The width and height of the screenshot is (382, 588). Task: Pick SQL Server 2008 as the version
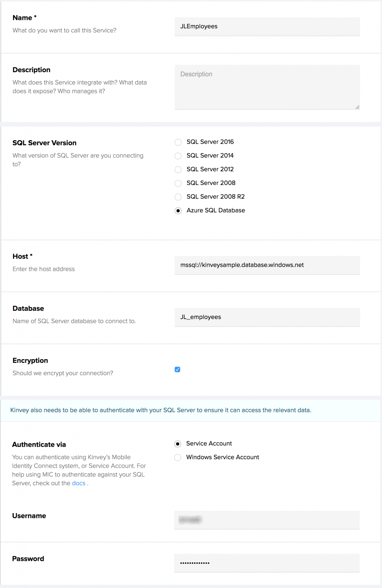[x=178, y=183]
